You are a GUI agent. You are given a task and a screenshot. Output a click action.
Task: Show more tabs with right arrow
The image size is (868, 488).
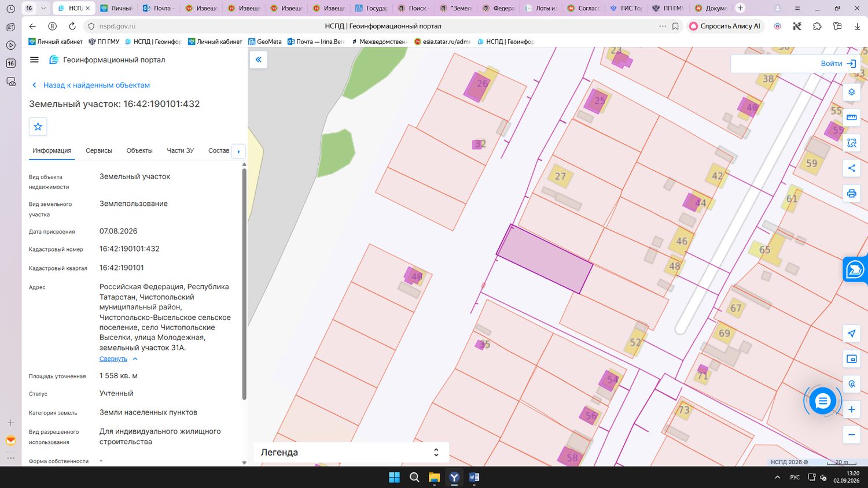click(238, 151)
